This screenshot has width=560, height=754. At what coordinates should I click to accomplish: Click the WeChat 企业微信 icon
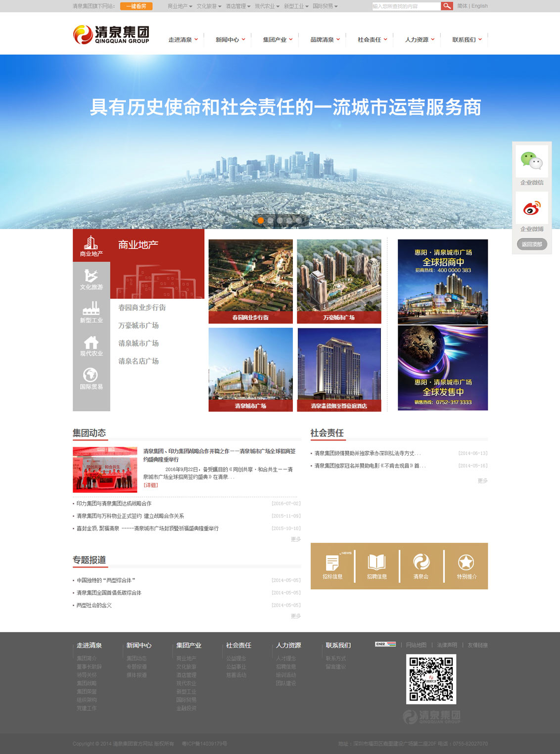click(x=532, y=161)
